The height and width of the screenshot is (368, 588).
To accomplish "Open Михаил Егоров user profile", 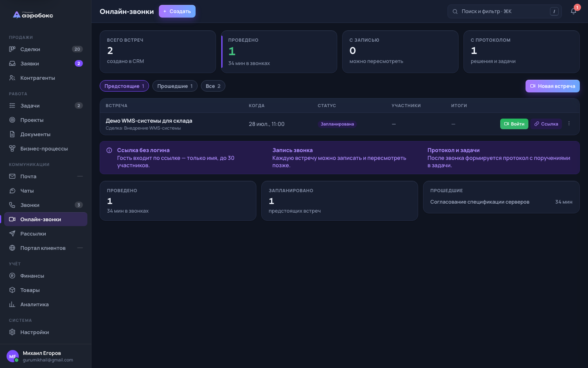I will pos(46,356).
